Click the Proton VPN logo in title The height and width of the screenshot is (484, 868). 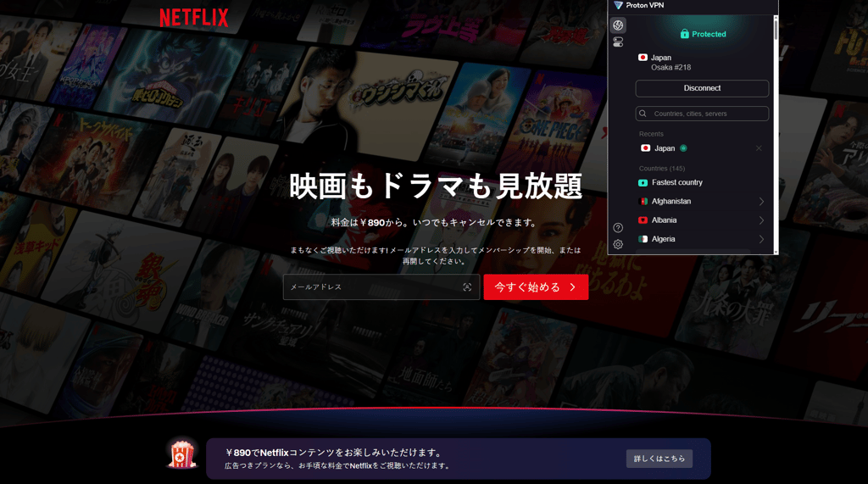pyautogui.click(x=618, y=5)
